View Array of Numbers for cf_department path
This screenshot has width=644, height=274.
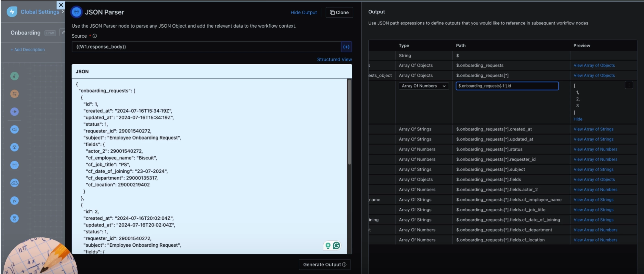point(595,230)
